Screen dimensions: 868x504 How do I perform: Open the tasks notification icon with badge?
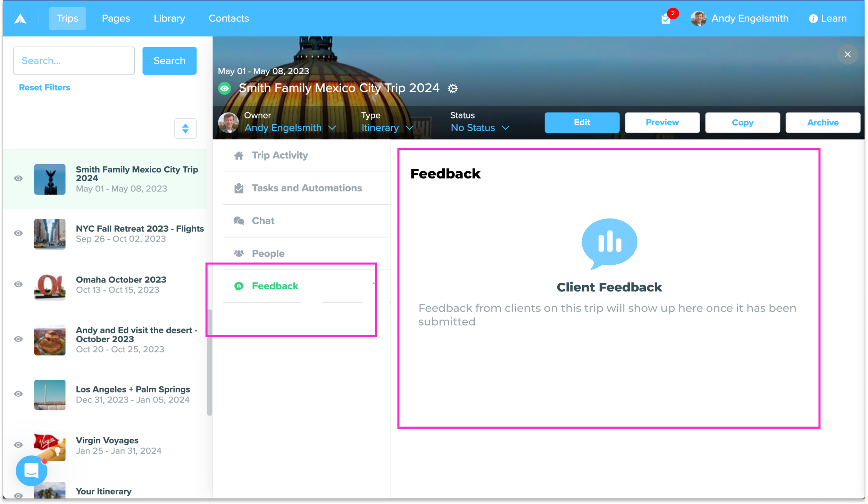pyautogui.click(x=666, y=18)
